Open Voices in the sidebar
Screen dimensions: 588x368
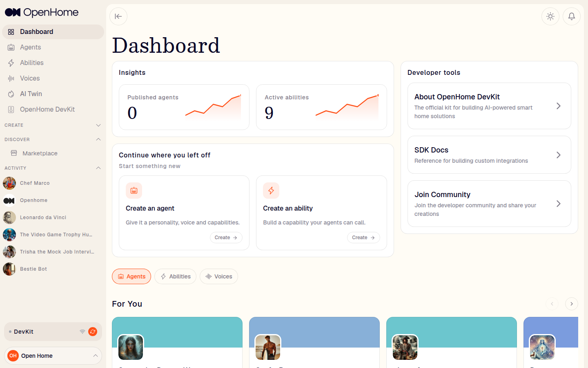pos(53,79)
